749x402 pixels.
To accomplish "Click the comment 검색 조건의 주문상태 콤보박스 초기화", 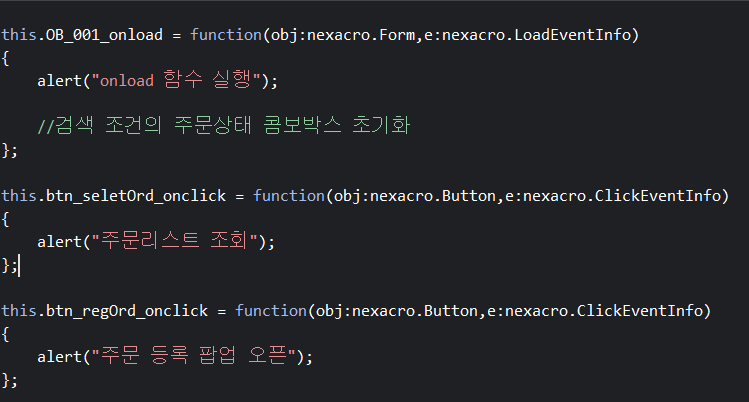I will point(224,125).
